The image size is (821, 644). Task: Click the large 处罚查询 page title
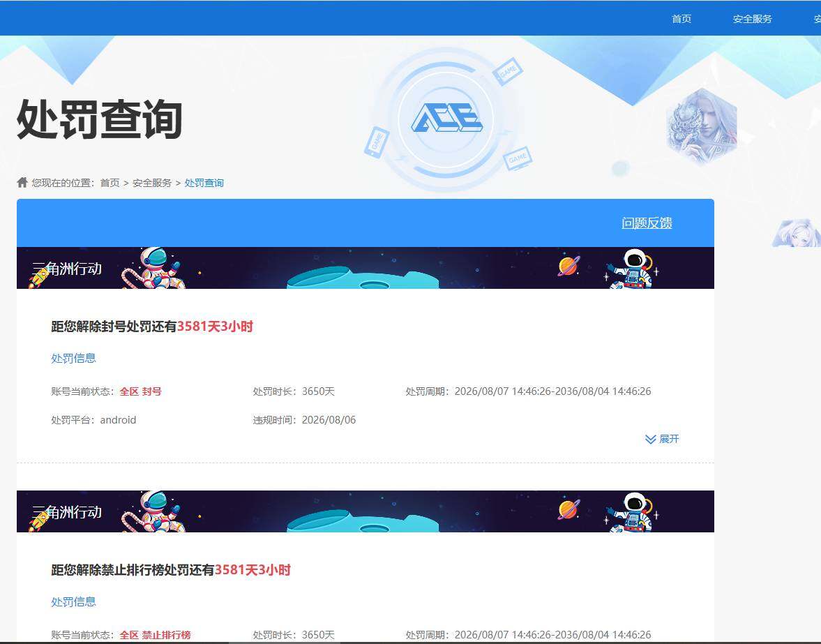[x=100, y=119]
